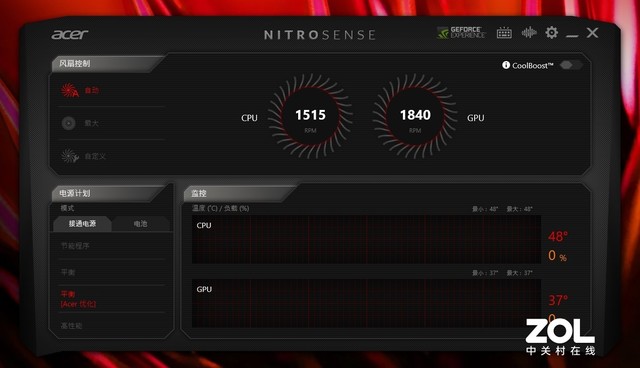This screenshot has height=368, width=640.
Task: Click the power plan (电源计划) header
Action: (x=75, y=193)
